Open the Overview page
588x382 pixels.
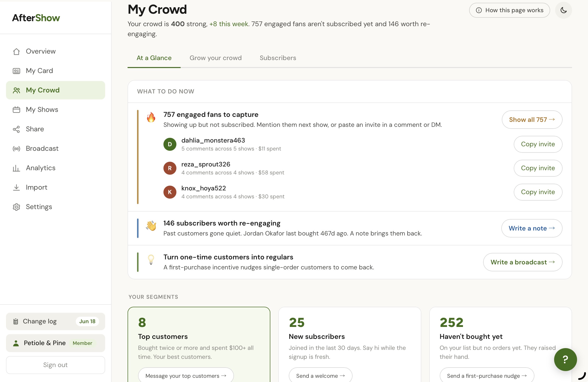tap(56, 51)
